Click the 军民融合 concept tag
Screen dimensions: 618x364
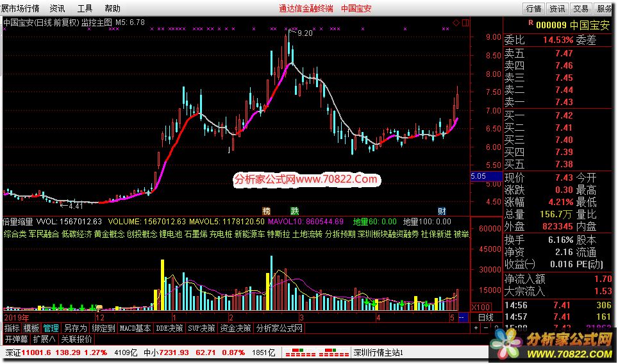44,234
